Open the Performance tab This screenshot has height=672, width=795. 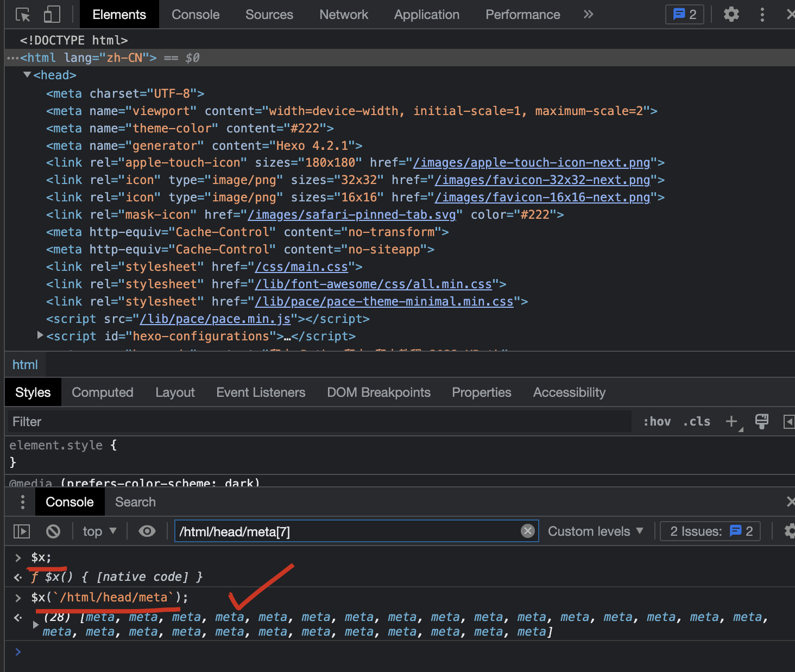(523, 15)
